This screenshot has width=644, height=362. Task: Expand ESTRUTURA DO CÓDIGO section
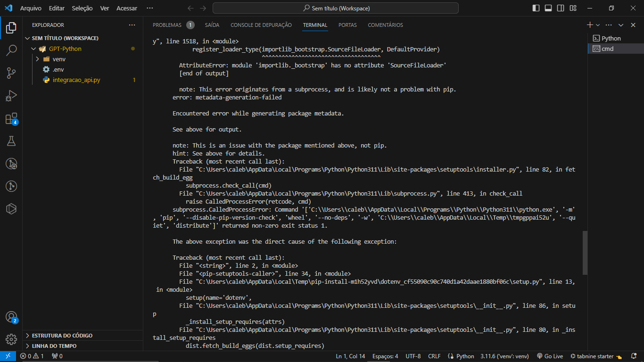click(x=83, y=336)
